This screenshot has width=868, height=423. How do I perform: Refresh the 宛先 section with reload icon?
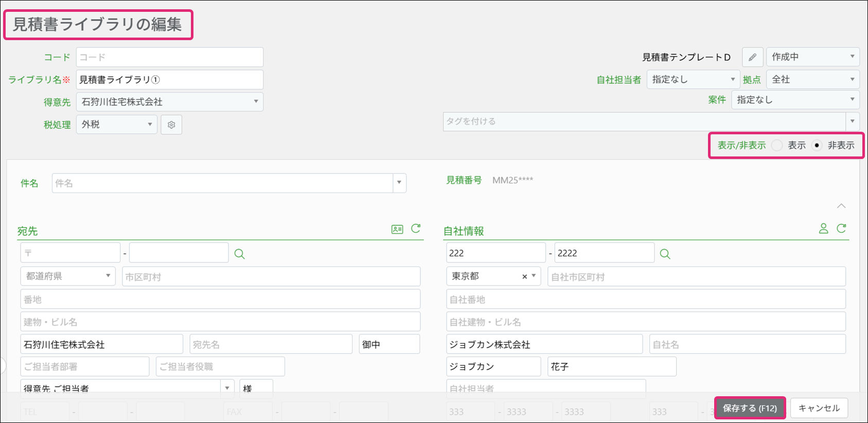(416, 228)
